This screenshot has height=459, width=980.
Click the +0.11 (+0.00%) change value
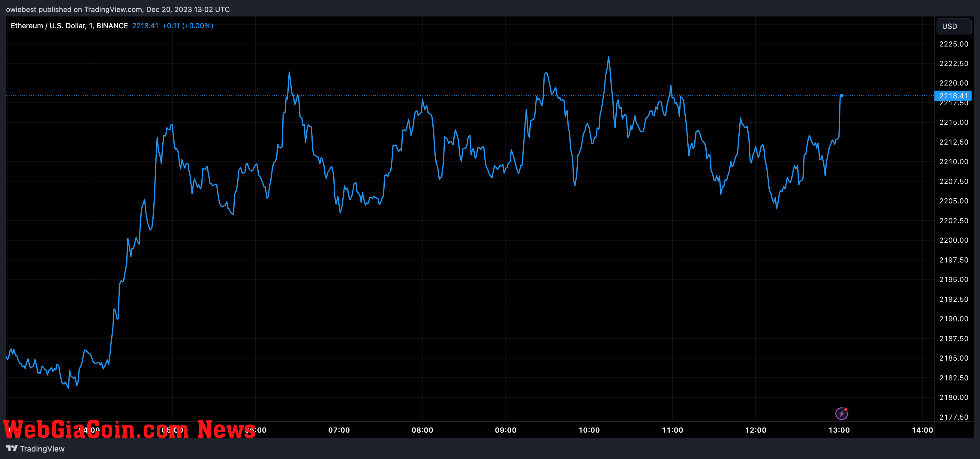pyautogui.click(x=188, y=26)
